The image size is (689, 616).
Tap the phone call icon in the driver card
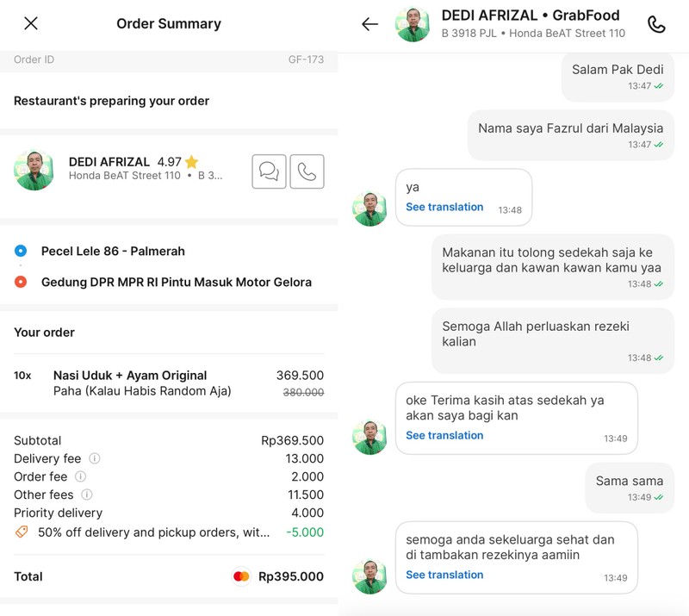[309, 171]
